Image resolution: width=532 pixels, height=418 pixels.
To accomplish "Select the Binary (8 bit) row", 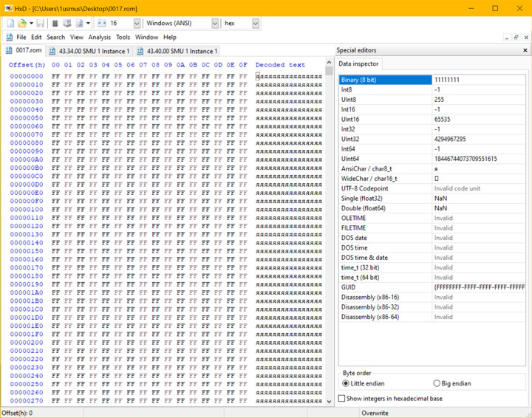I will [432, 80].
